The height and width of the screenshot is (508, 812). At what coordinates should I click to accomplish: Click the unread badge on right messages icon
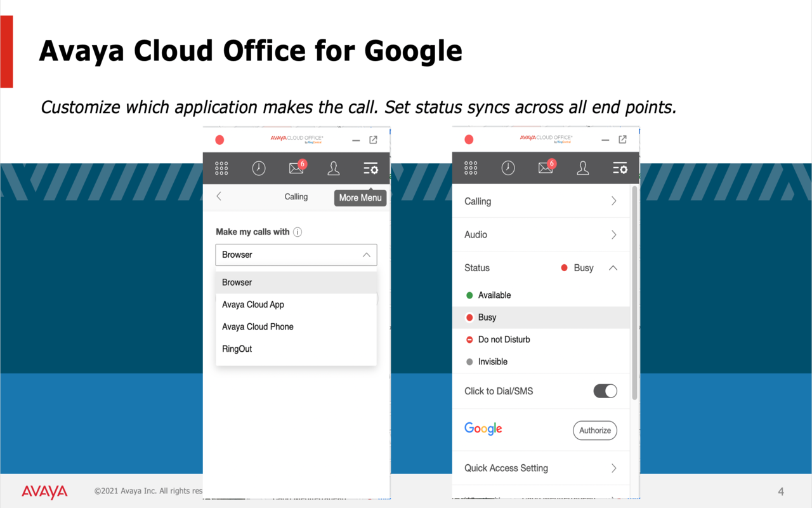click(x=552, y=164)
